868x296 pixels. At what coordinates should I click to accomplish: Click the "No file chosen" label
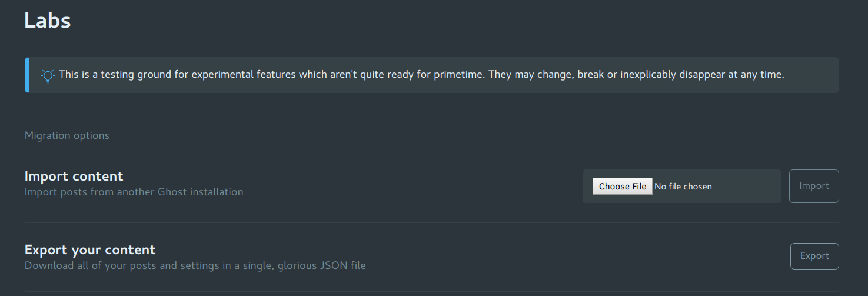pos(683,187)
